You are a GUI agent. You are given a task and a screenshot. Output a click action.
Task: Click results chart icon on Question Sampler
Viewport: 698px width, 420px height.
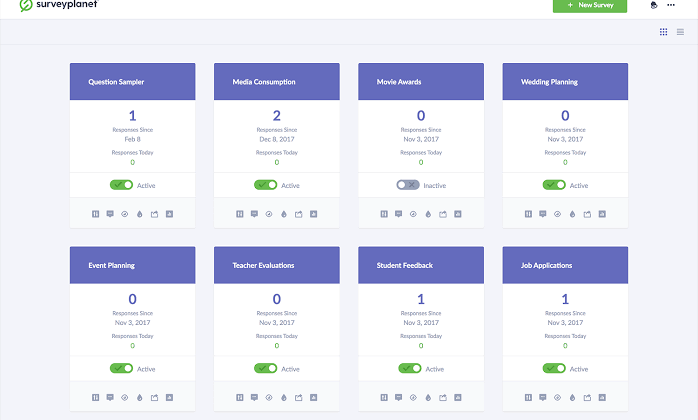click(x=169, y=214)
